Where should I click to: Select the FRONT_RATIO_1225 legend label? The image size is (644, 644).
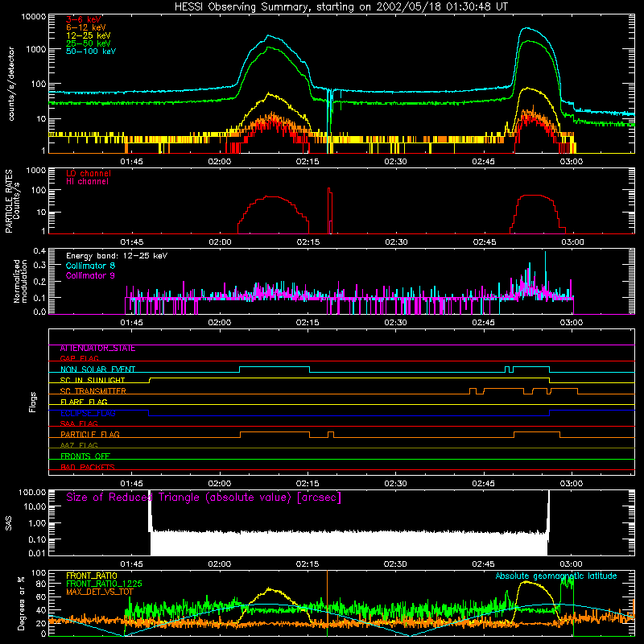[104, 584]
